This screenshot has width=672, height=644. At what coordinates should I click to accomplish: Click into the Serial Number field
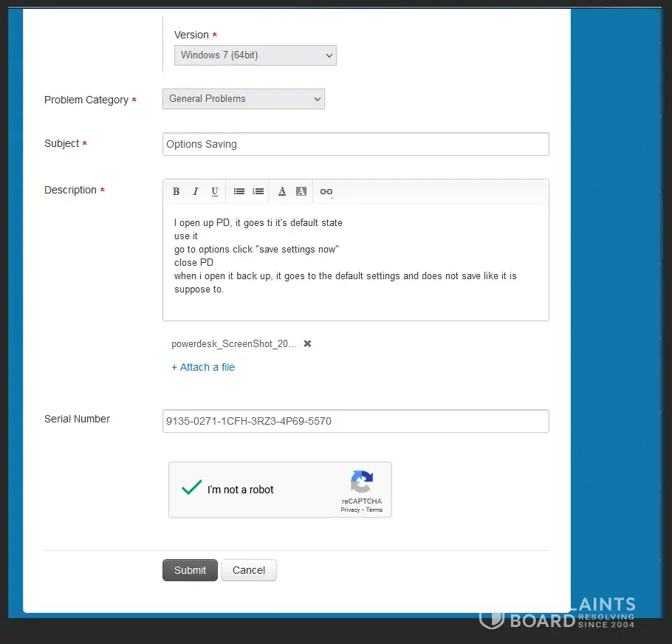pos(355,421)
